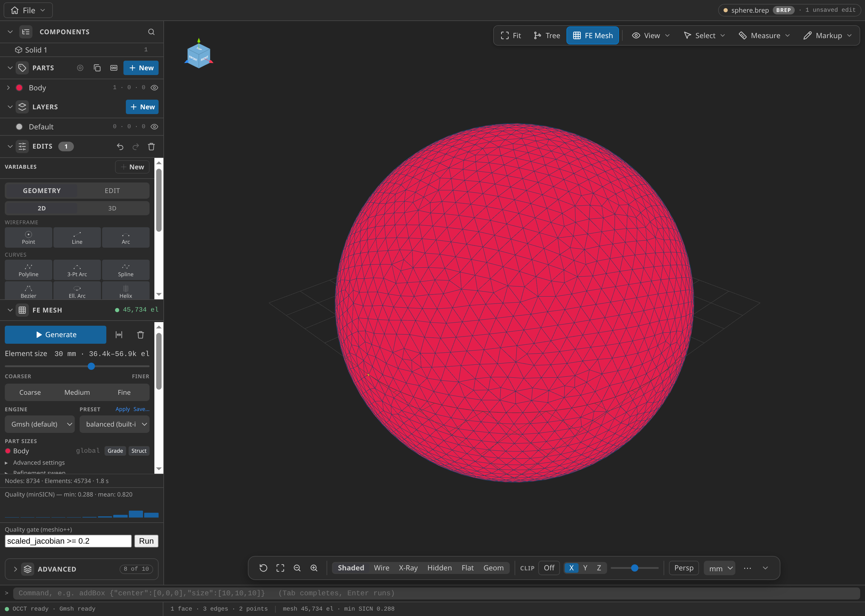This screenshot has width=865, height=616.
Task: Expand the ADVANCED panel
Action: tap(82, 569)
